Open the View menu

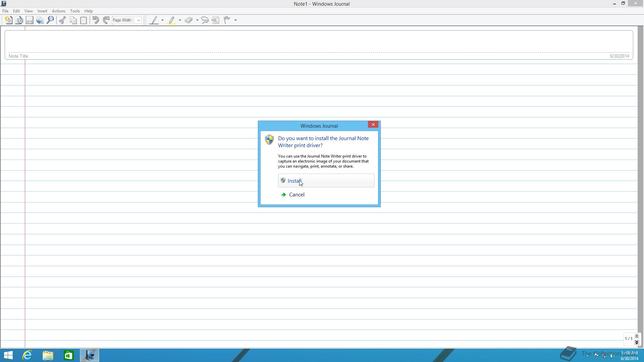click(29, 11)
